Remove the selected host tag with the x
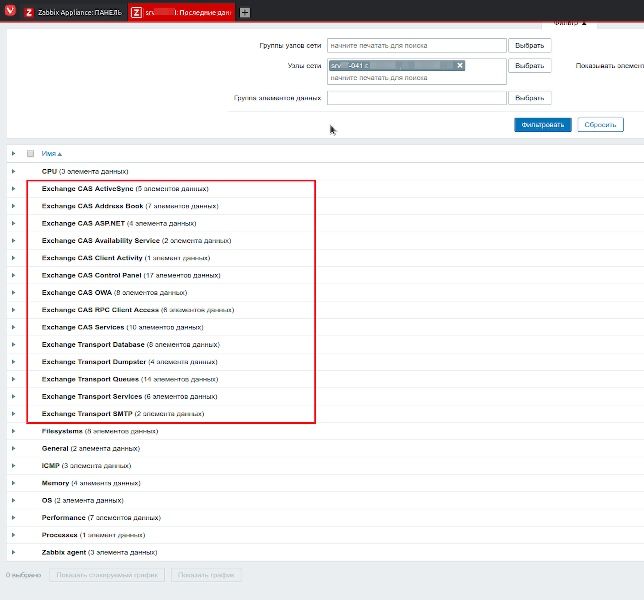 click(x=460, y=65)
